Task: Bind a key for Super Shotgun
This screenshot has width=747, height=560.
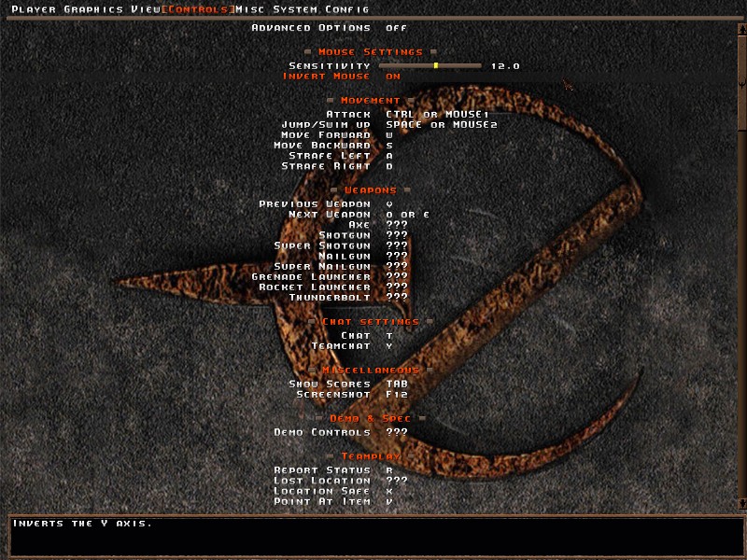Action: tap(341, 246)
